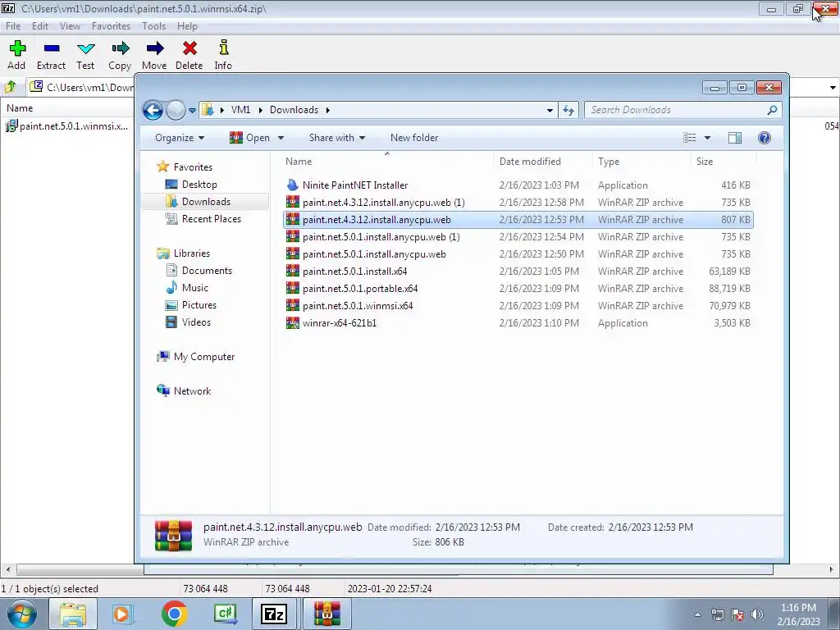This screenshot has width=840, height=630.
Task: Select paint.net.5.0.1.install.x64 archive
Action: click(518, 271)
